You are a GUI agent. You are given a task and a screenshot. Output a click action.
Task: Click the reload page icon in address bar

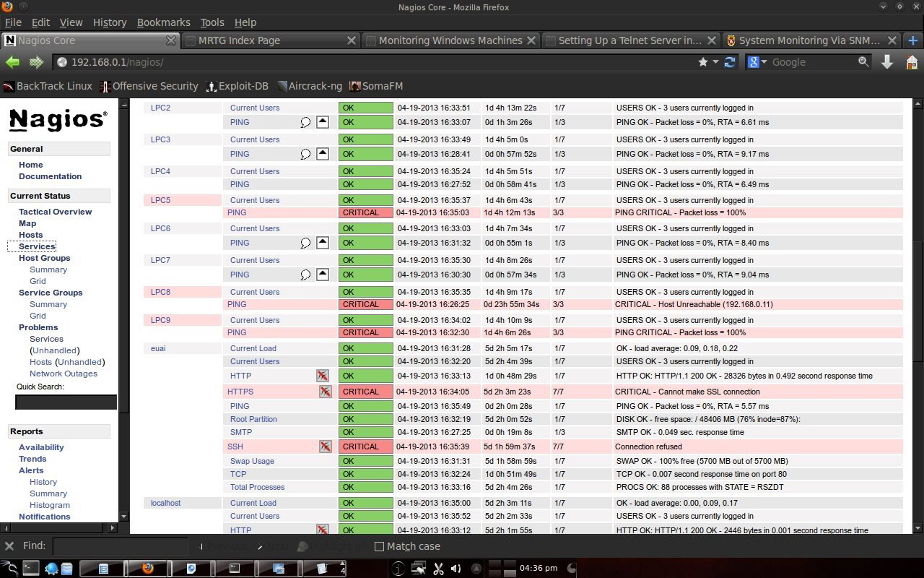click(730, 62)
